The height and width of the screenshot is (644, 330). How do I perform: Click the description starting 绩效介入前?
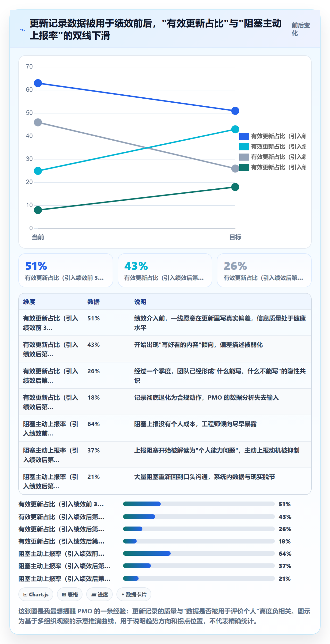[x=220, y=323]
